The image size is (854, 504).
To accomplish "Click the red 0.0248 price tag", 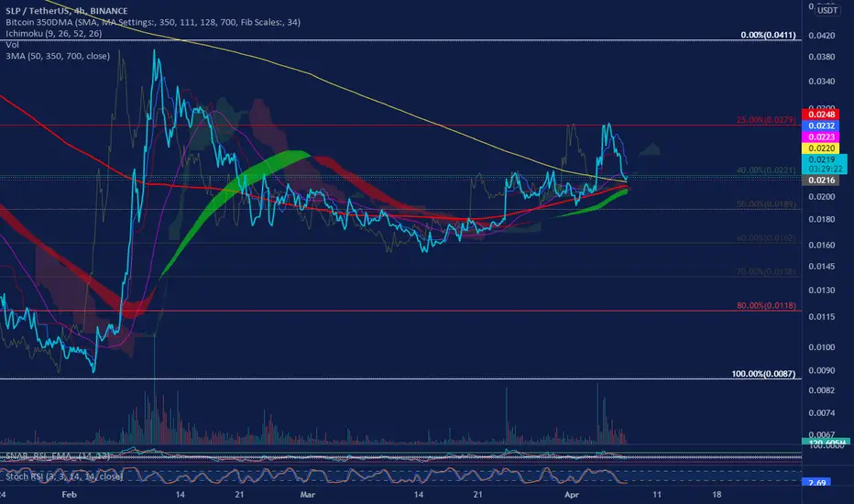I will pyautogui.click(x=821, y=115).
